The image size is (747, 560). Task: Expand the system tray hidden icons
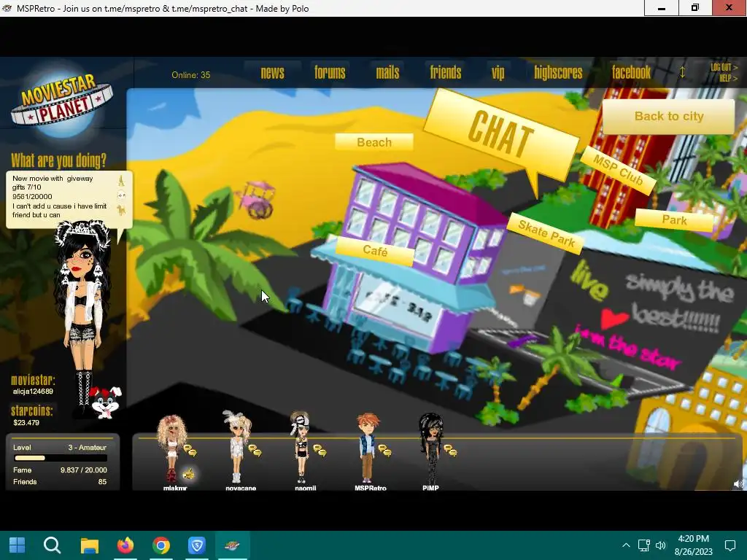pos(626,545)
